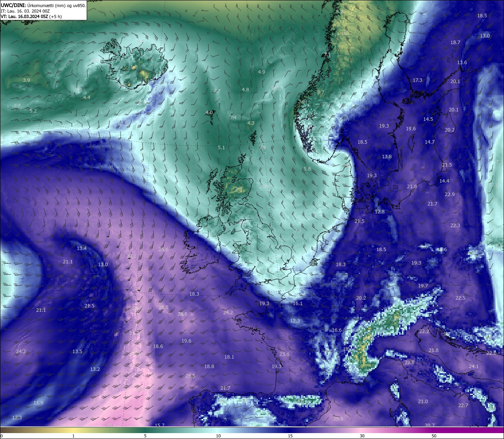504x439 pixels.
Task: Click the 15.7 value
Action: click(159, 426)
